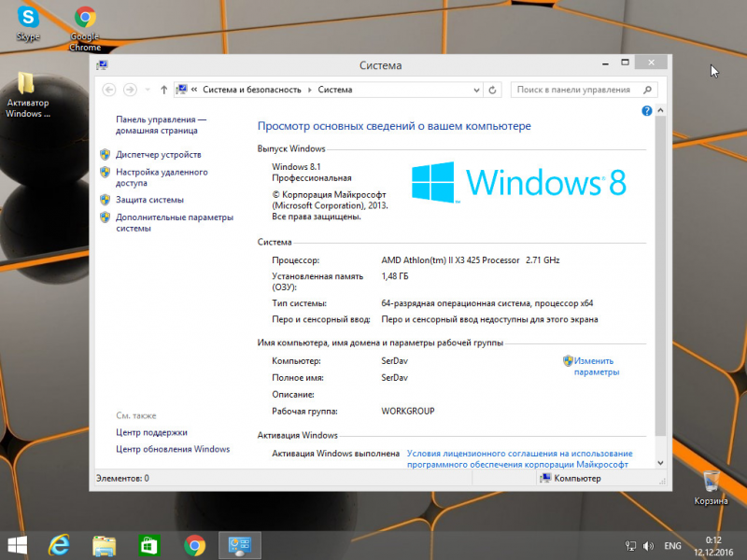The image size is (747, 560).
Task: Open the volume speaker tray icon
Action: (648, 546)
